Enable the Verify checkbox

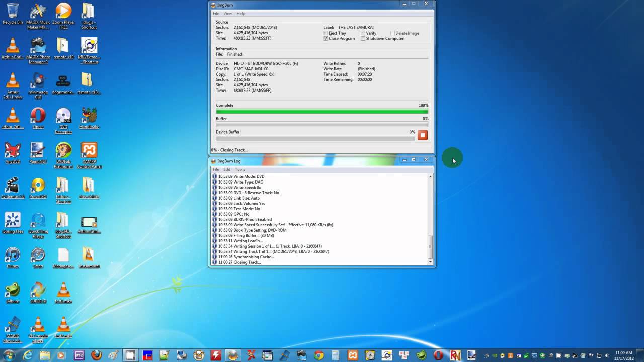363,33
